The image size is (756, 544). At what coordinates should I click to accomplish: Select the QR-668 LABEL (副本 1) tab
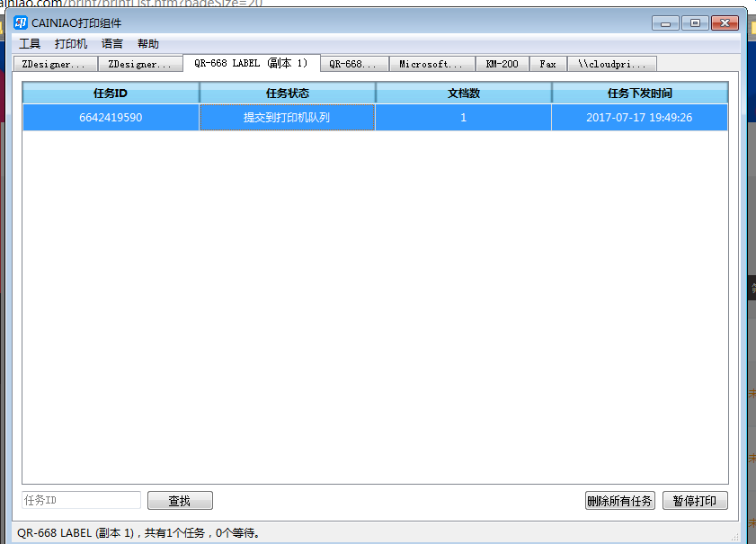tap(251, 63)
